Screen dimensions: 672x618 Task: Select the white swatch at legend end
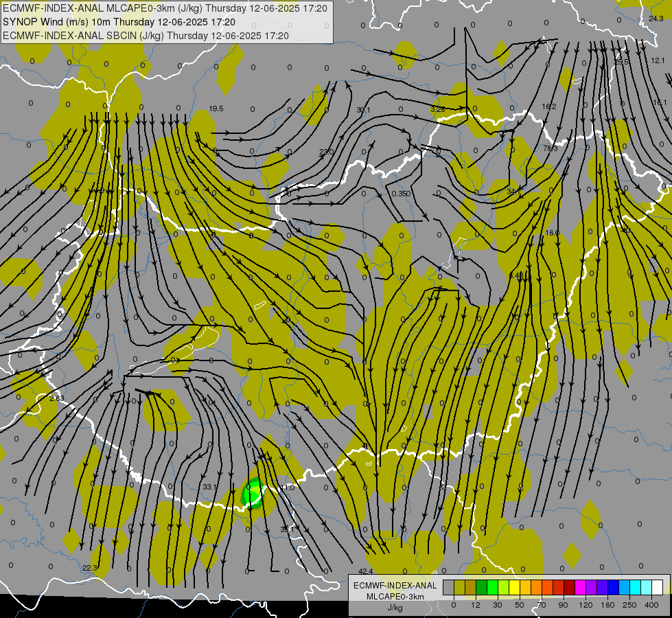coord(658,587)
